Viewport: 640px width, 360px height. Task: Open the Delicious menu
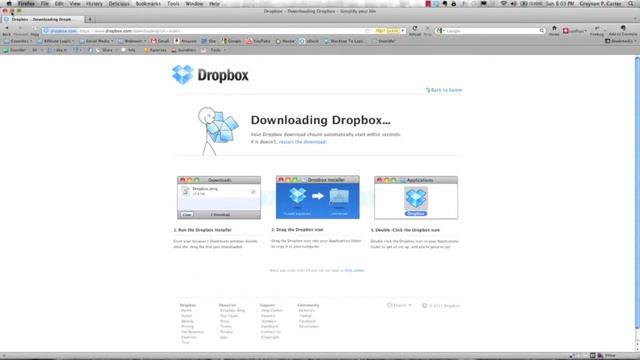click(119, 4)
